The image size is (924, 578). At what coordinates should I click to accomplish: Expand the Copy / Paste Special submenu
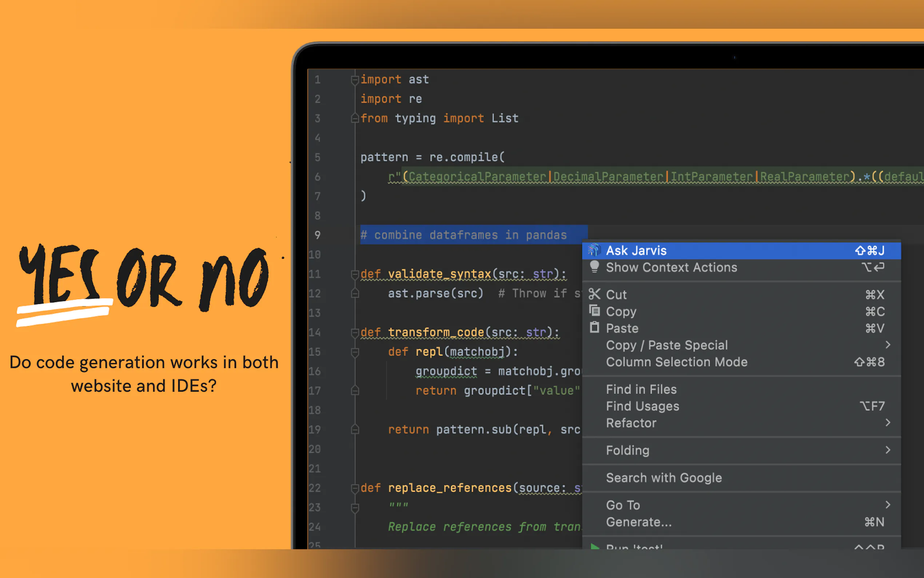click(887, 345)
